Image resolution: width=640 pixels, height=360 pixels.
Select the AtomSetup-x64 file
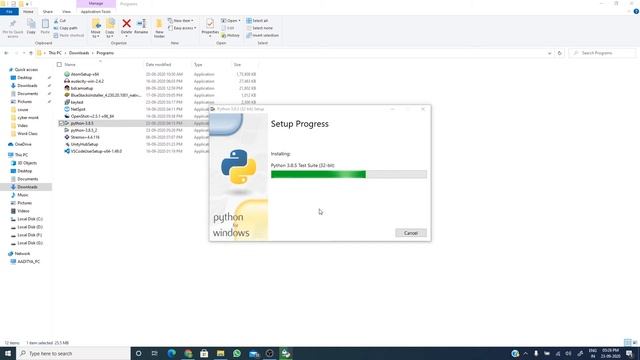point(85,74)
